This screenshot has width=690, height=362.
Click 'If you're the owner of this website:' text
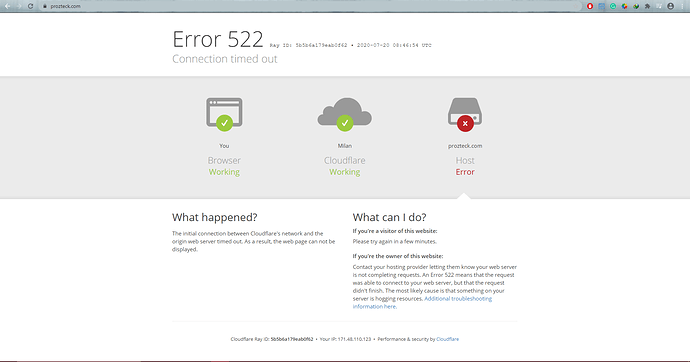click(x=398, y=256)
